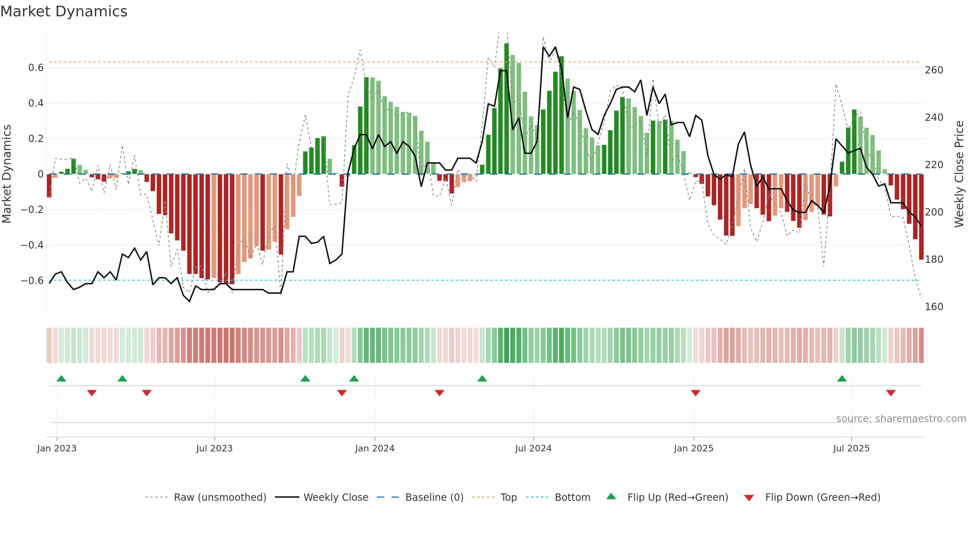Click the Weekly Close Price axis title
The image size is (980, 551).
click(959, 174)
